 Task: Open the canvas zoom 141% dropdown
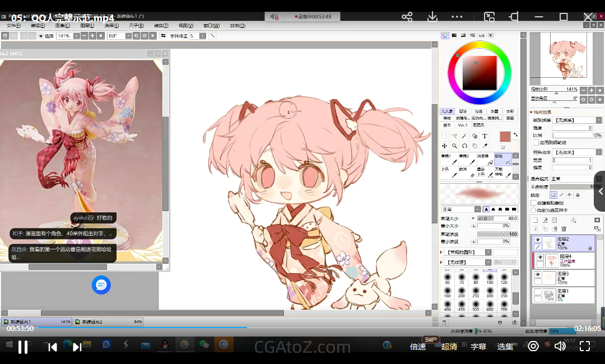(76, 36)
